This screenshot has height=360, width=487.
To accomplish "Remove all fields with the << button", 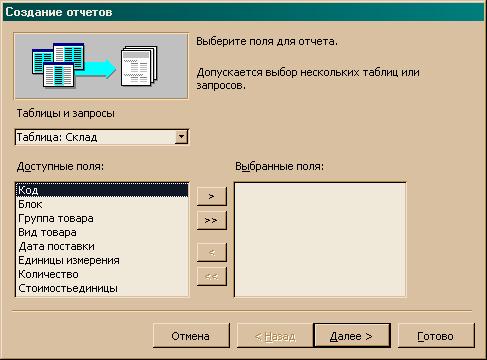I will click(x=212, y=276).
